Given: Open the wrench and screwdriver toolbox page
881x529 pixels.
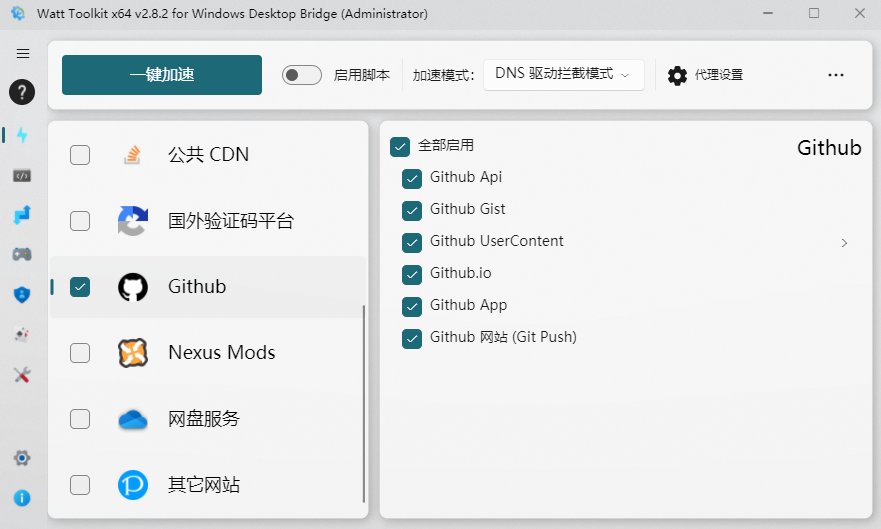Looking at the screenshot, I should click(x=22, y=375).
